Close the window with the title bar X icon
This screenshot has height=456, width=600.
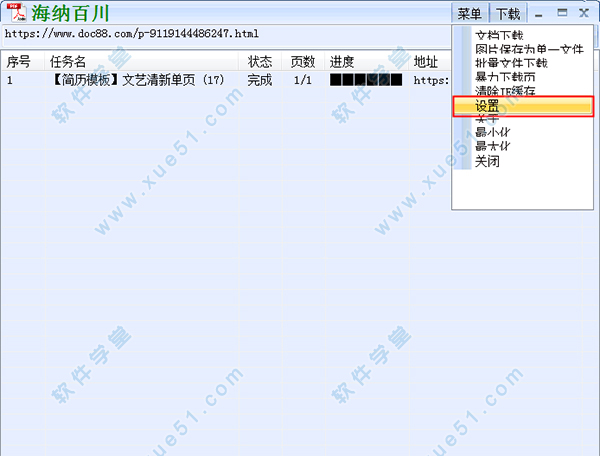click(x=584, y=13)
